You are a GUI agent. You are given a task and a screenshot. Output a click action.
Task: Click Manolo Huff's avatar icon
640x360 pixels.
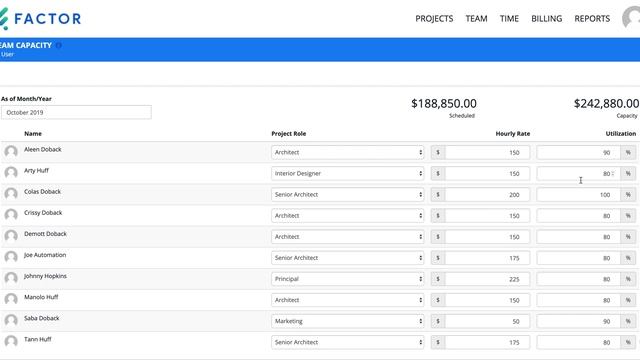point(11,299)
